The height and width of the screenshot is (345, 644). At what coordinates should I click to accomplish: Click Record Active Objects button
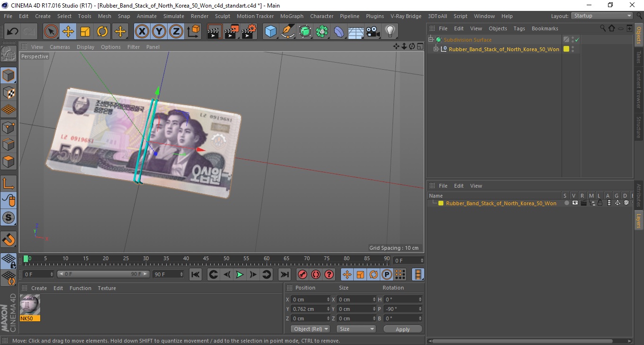point(303,274)
